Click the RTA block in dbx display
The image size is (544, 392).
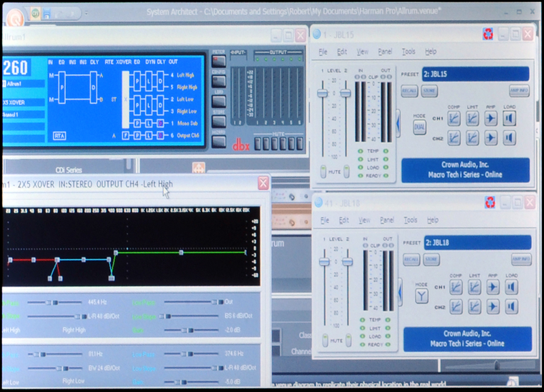pos(60,136)
